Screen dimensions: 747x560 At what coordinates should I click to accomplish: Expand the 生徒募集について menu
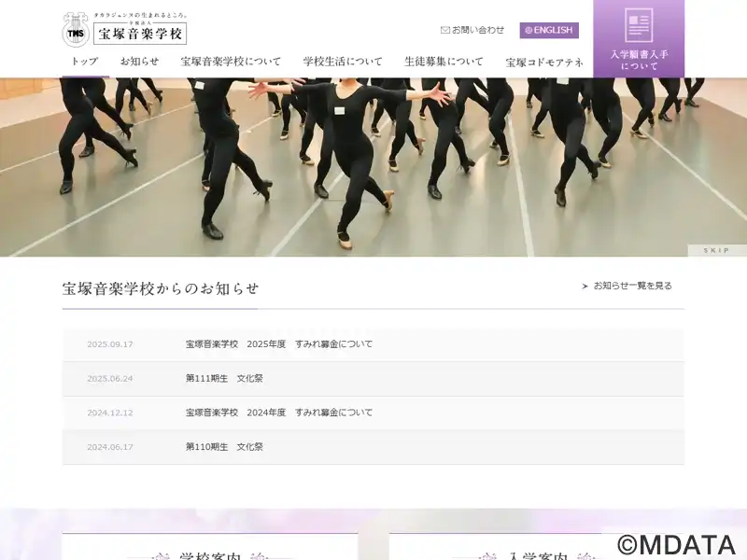click(x=444, y=62)
